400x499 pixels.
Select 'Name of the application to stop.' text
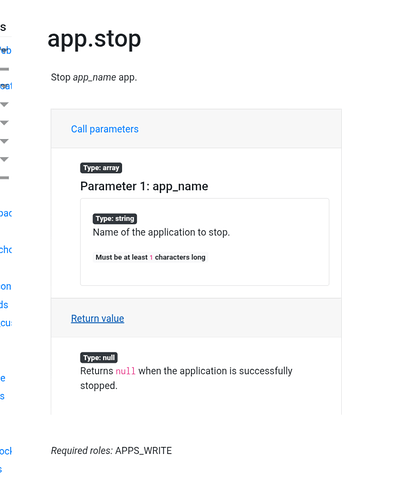161,232
